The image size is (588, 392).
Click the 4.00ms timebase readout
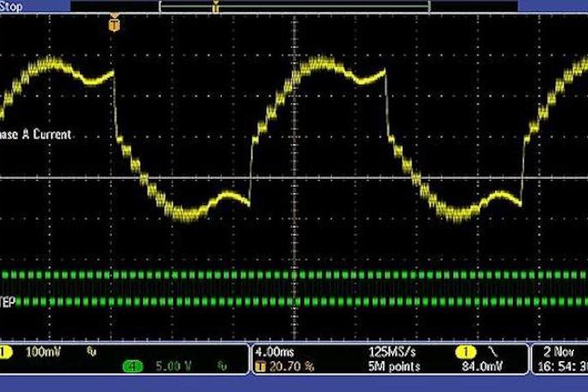274,352
